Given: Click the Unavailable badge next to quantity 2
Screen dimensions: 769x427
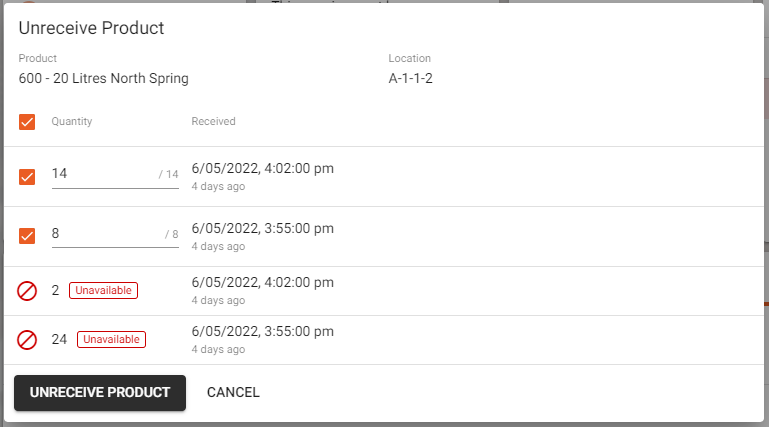Looking at the screenshot, I should coord(103,291).
